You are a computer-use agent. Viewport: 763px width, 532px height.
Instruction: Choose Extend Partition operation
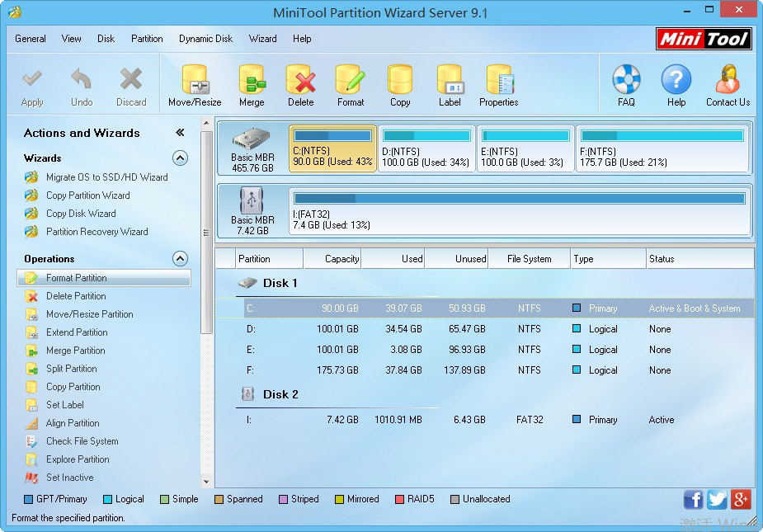[x=77, y=332]
